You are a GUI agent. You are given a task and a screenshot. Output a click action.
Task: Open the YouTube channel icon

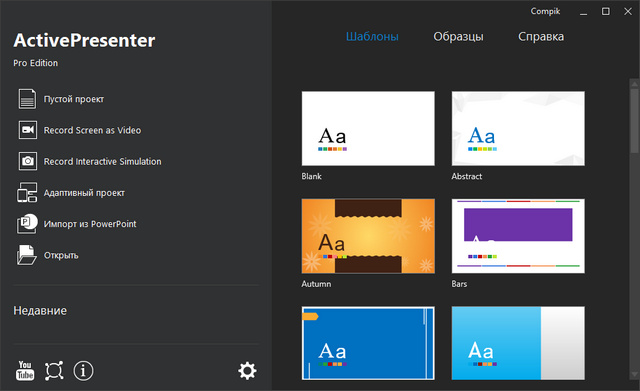click(25, 371)
